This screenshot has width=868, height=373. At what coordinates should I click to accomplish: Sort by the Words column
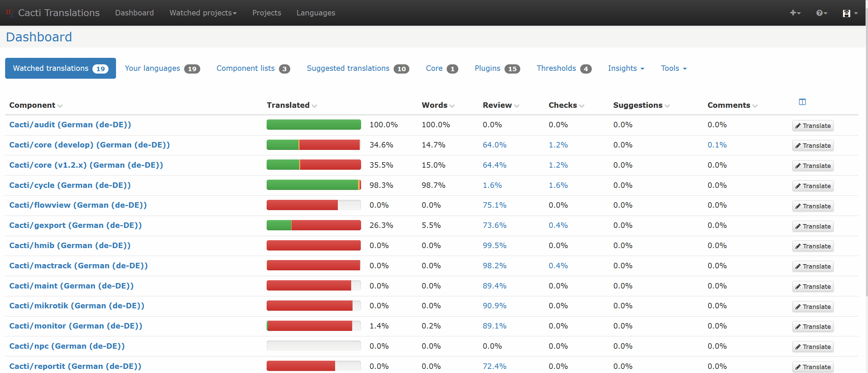438,105
